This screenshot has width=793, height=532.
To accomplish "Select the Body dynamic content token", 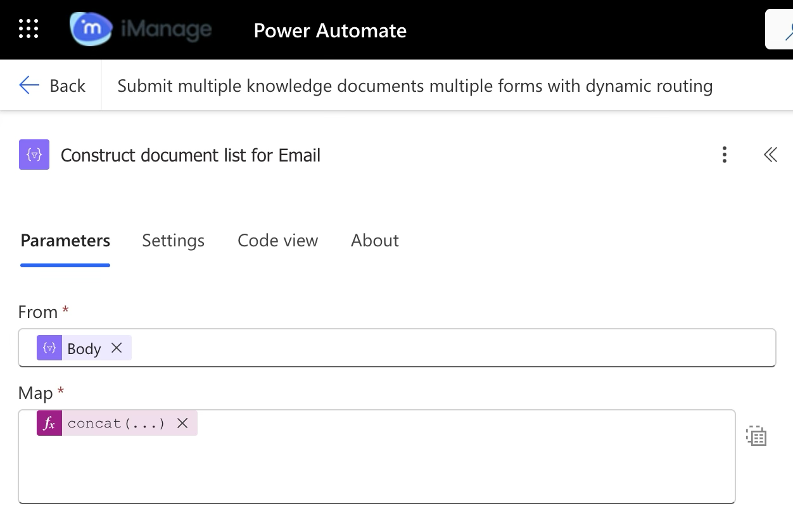I will [84, 348].
